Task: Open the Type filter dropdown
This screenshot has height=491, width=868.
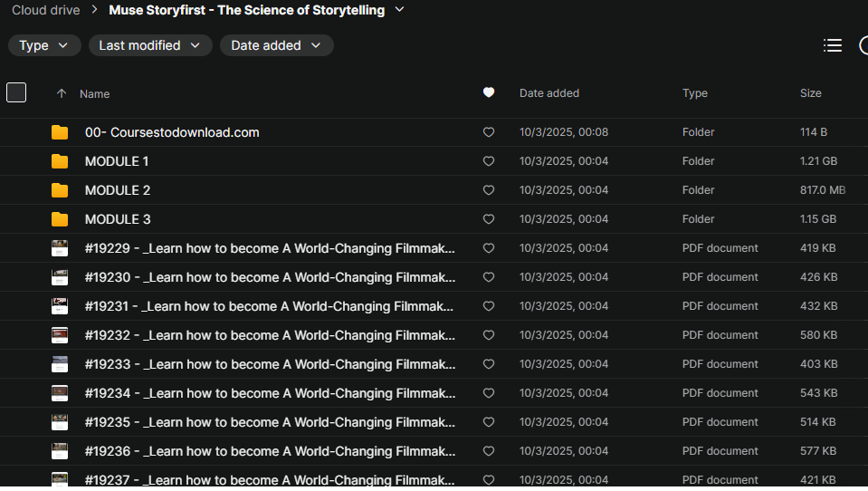Action: coord(44,45)
